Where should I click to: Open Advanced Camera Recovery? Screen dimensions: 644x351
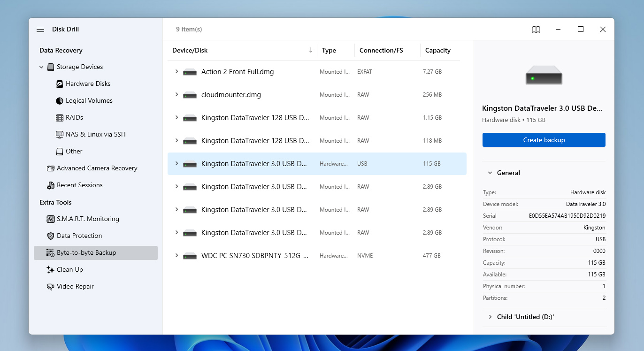(x=97, y=168)
